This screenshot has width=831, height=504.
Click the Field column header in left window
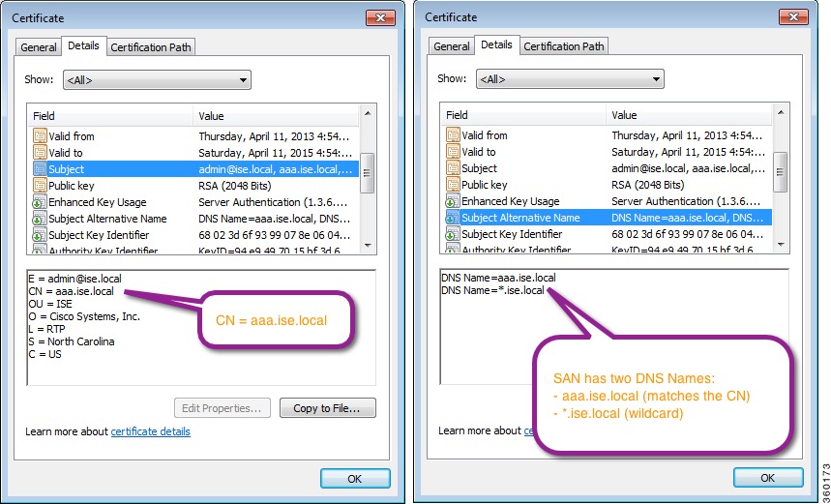point(110,116)
